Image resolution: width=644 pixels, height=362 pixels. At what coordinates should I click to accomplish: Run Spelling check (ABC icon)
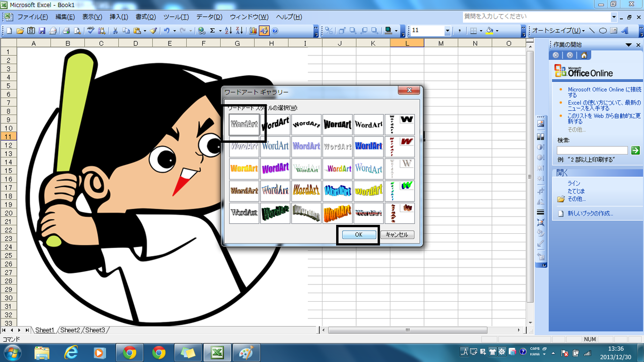point(91,31)
